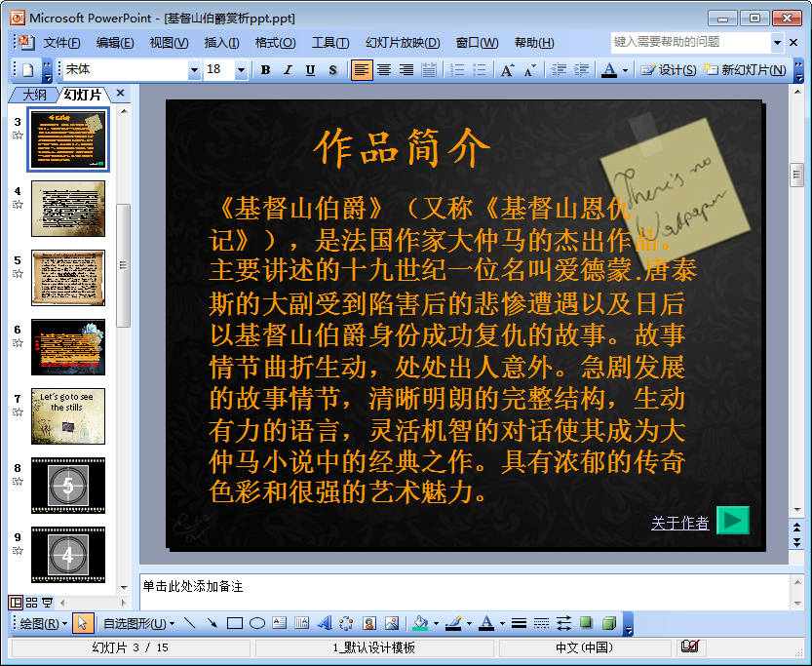Image resolution: width=812 pixels, height=666 pixels.
Task: Open the font name dropdown (宋体)
Action: 194,70
